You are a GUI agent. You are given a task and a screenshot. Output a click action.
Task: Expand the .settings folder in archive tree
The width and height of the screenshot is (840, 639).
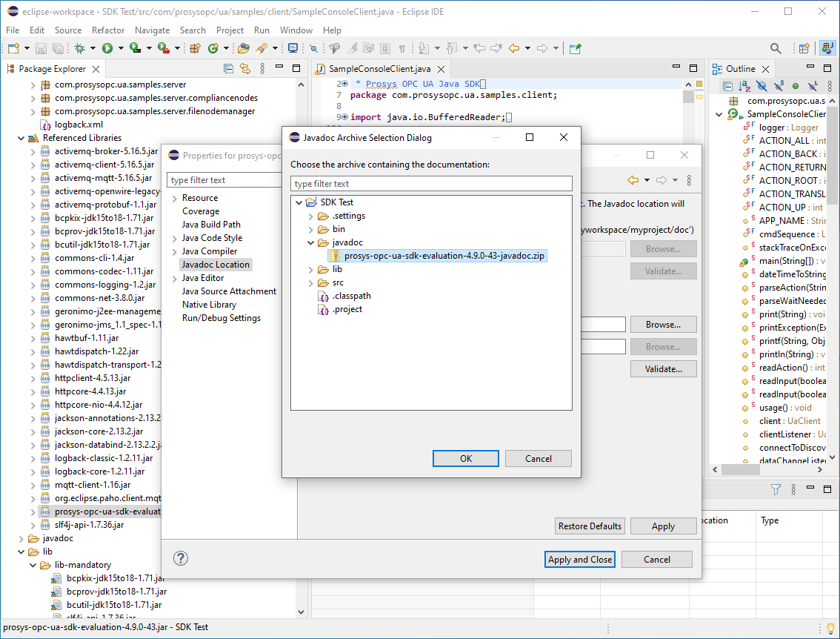tap(311, 216)
